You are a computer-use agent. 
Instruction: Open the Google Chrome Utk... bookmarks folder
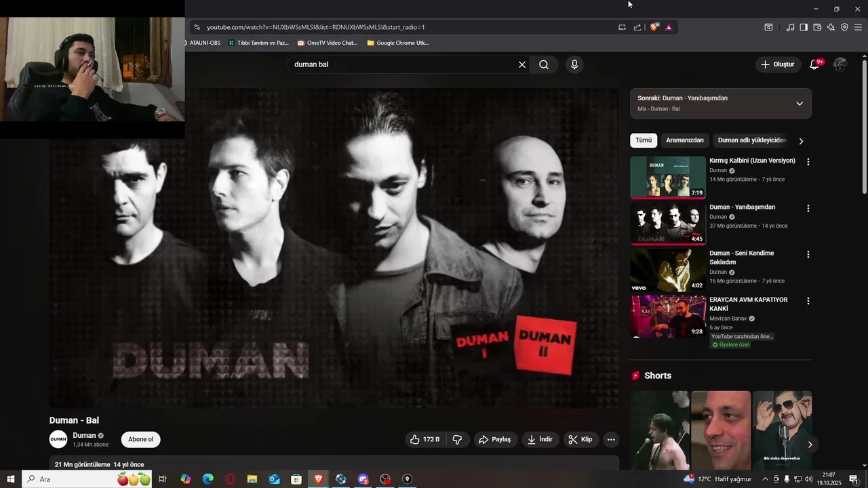click(397, 43)
